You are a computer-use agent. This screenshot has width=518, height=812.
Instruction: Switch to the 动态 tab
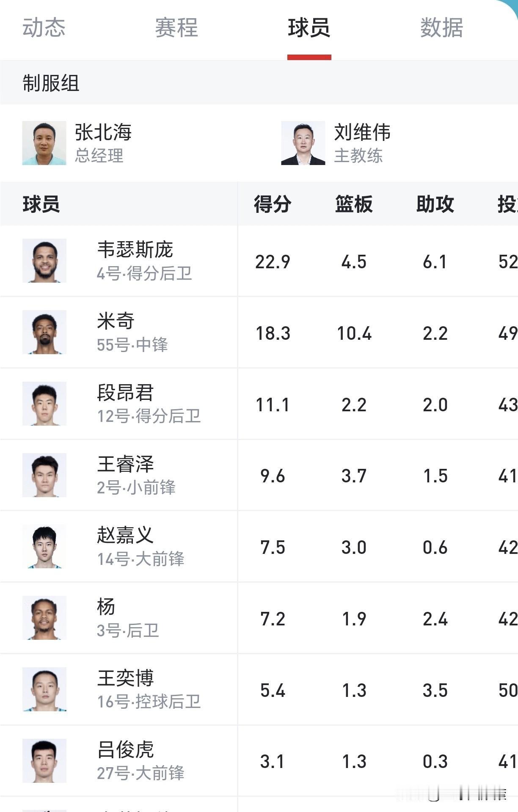tap(44, 28)
